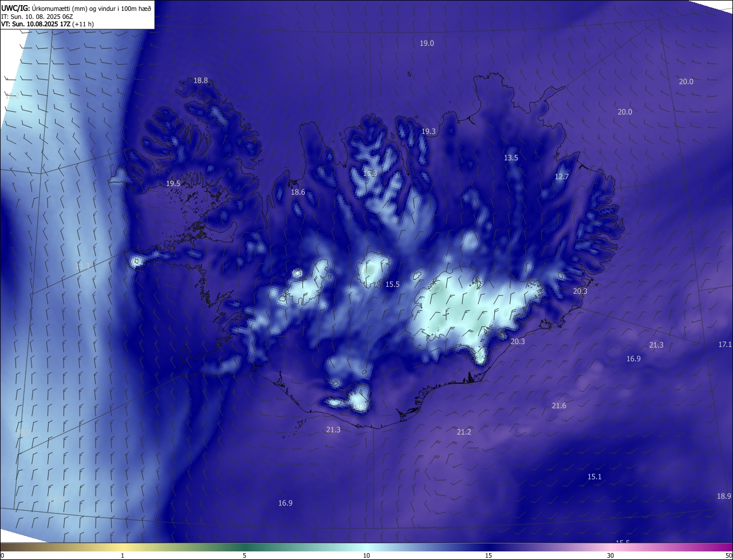733x560 pixels.
Task: Click the 15.1 value on the map
Action: pyautogui.click(x=594, y=477)
